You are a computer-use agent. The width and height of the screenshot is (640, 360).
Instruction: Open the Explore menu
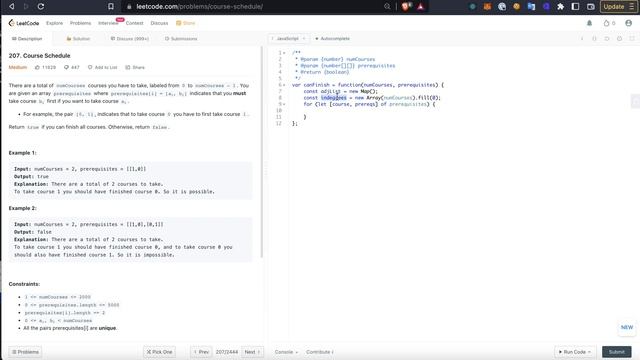pyautogui.click(x=54, y=23)
